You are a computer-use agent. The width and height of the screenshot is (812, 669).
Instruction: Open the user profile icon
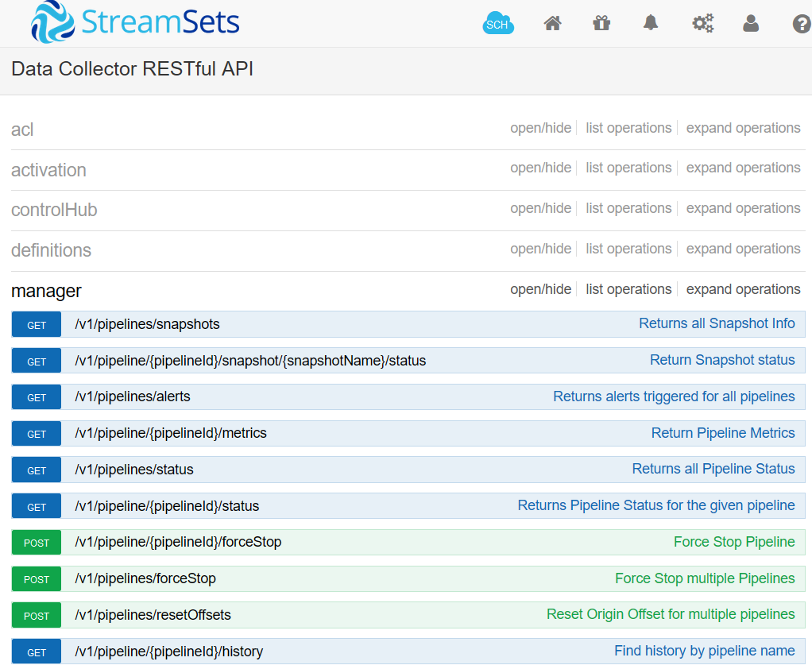[751, 23]
